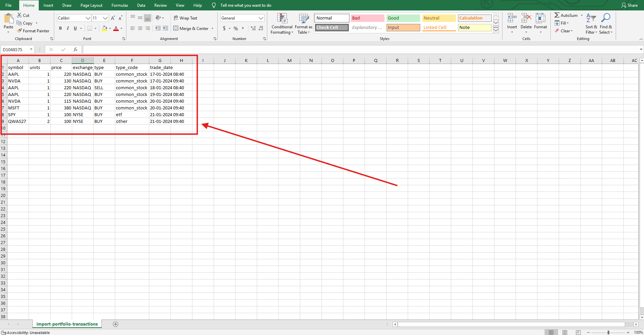Open Conditional Formatting

[x=282, y=24]
